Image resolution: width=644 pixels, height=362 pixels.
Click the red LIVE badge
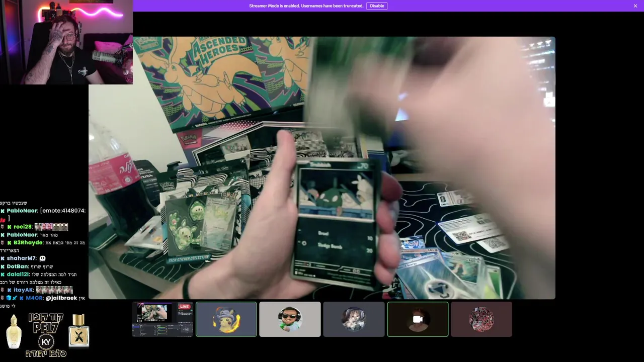coord(184,307)
